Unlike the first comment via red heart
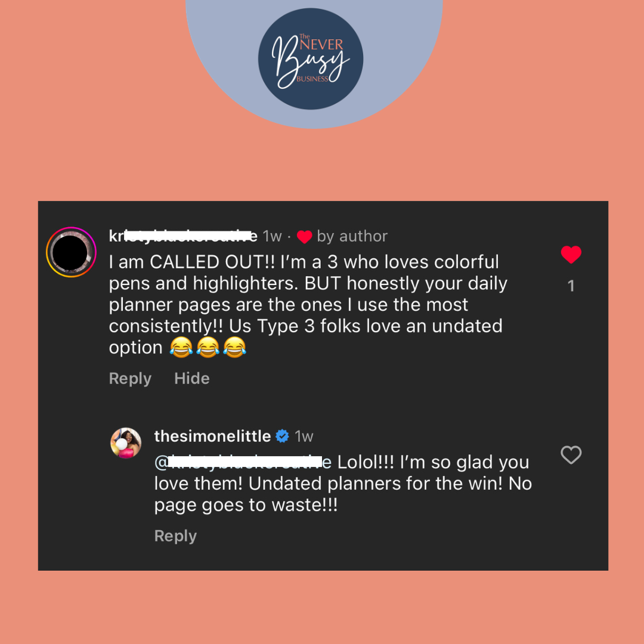The width and height of the screenshot is (644, 644). (x=571, y=254)
